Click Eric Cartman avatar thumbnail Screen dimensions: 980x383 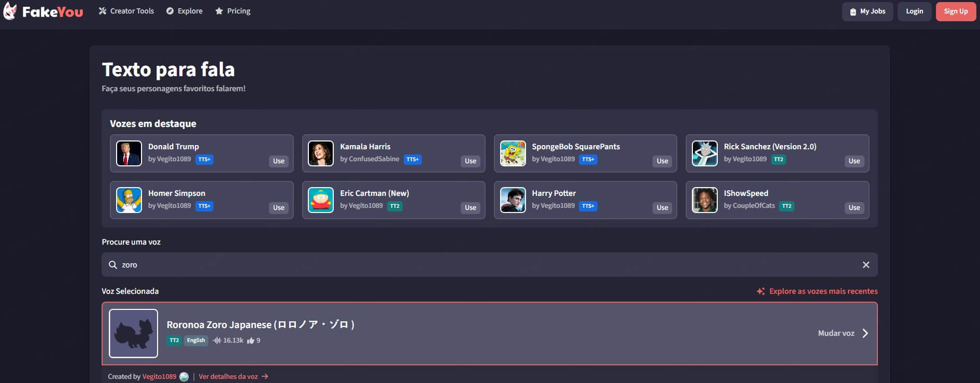(x=321, y=200)
